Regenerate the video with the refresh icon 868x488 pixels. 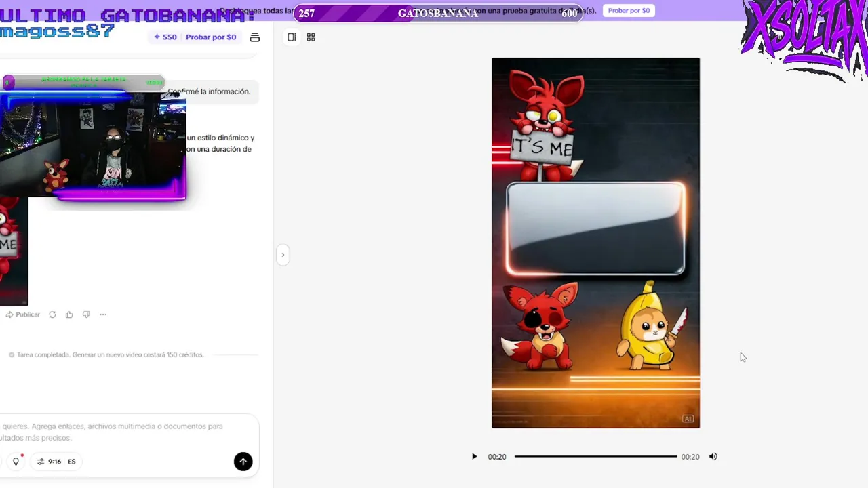pyautogui.click(x=52, y=314)
